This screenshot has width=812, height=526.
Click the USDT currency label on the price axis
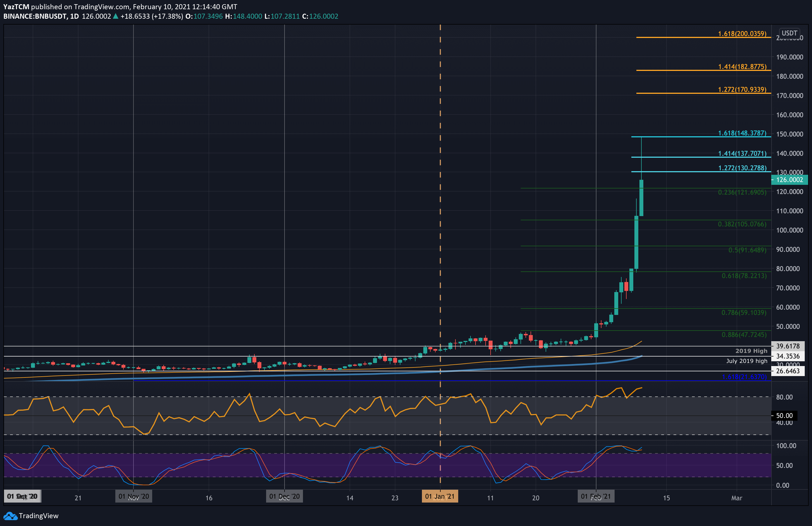789,33
